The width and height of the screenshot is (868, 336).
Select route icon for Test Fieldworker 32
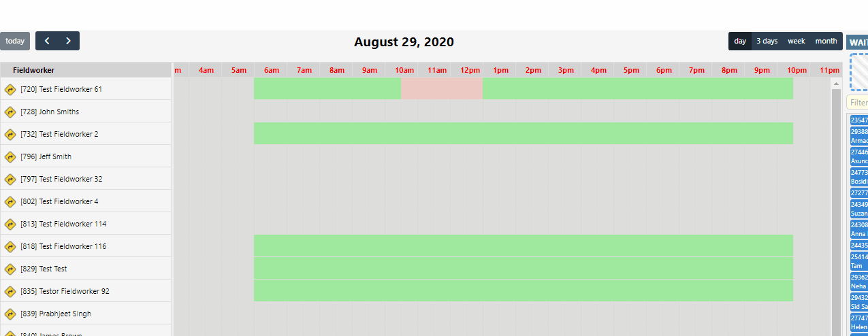click(x=10, y=179)
